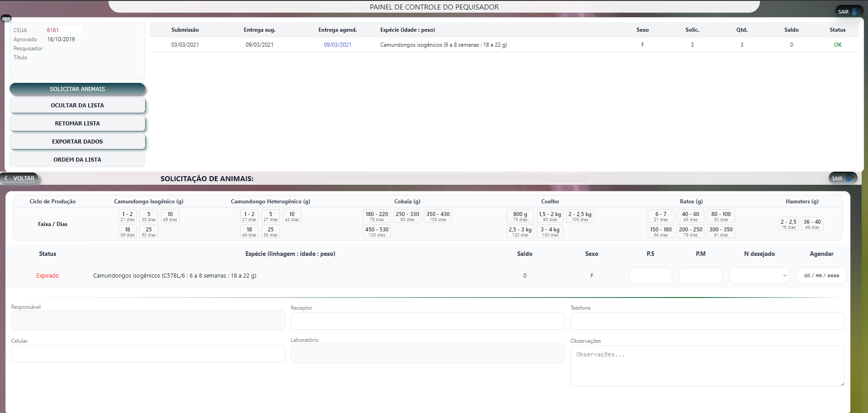Viewport: 868px width, 413px height.
Task: Open the Agendar date picker field
Action: click(x=821, y=275)
